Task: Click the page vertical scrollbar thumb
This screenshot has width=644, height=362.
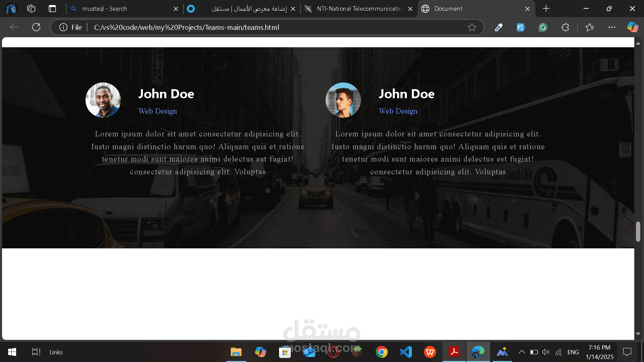Action: click(638, 231)
